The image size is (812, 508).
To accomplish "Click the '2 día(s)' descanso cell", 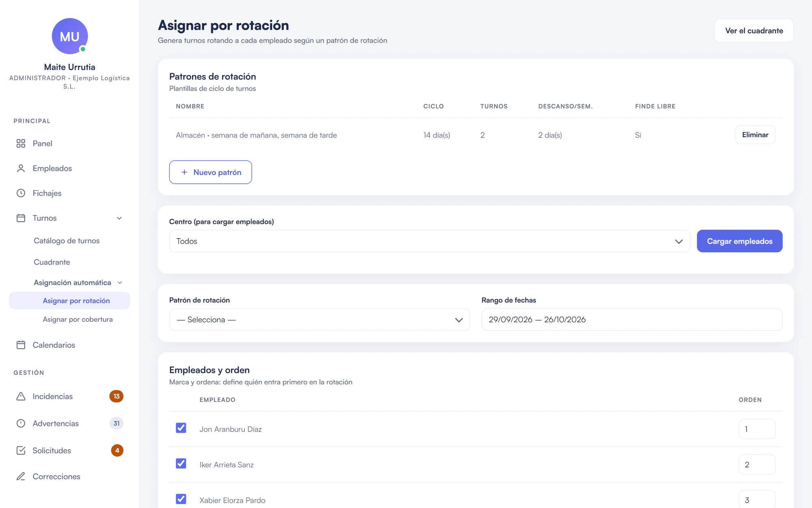I will click(550, 135).
